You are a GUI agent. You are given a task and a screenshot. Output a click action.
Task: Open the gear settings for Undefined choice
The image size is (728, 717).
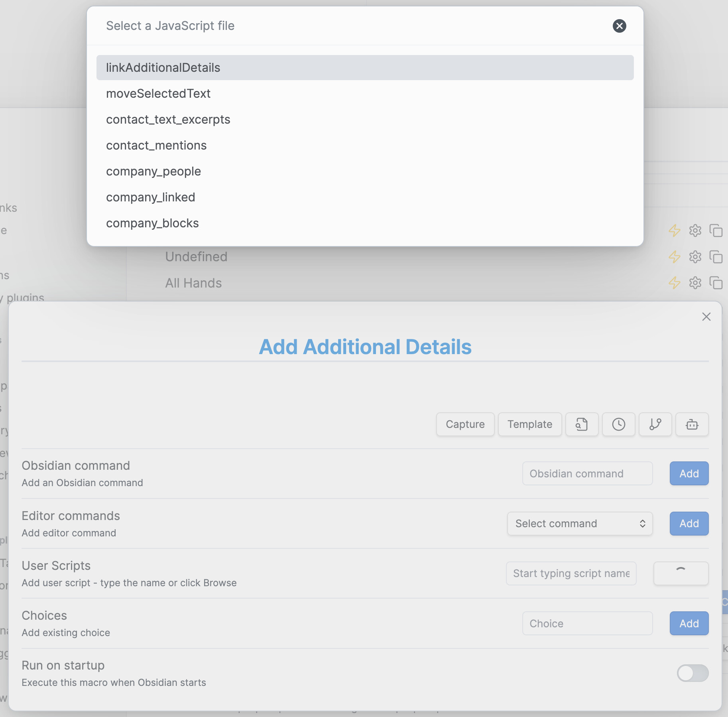pyautogui.click(x=695, y=257)
